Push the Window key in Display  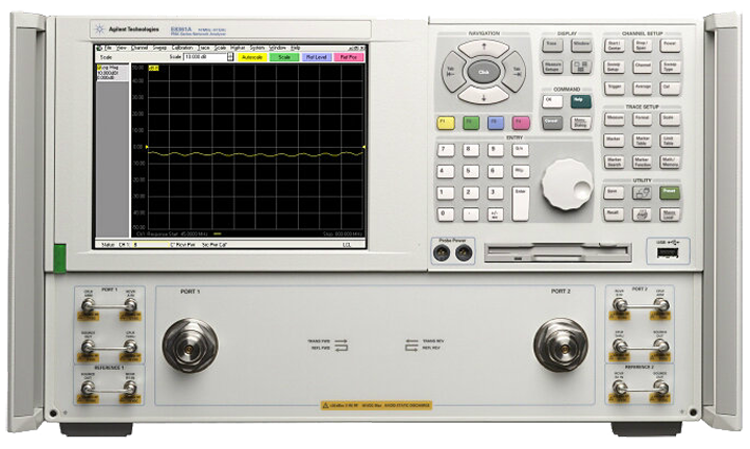coord(581,45)
